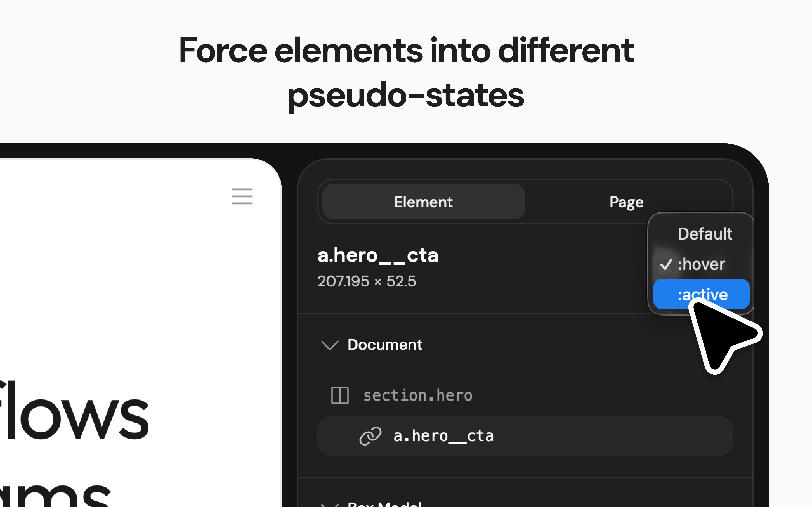Click the layout icon beside section.hero

(340, 395)
